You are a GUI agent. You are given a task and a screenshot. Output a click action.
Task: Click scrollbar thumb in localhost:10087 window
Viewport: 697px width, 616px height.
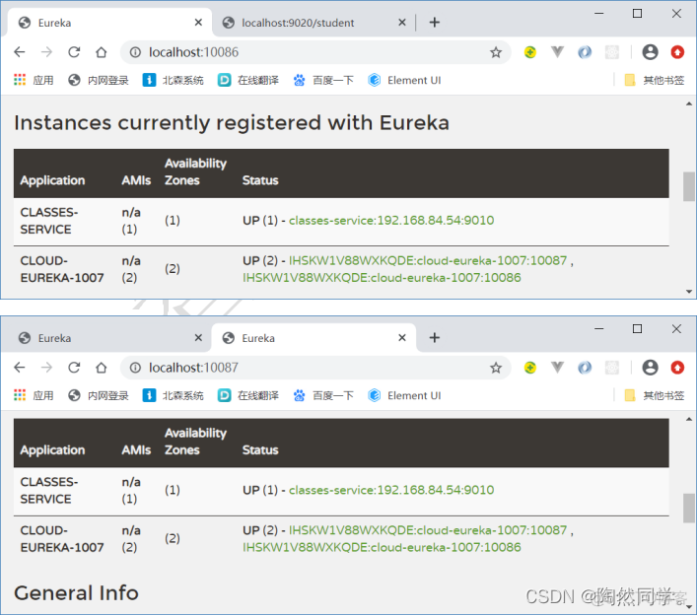click(688, 508)
